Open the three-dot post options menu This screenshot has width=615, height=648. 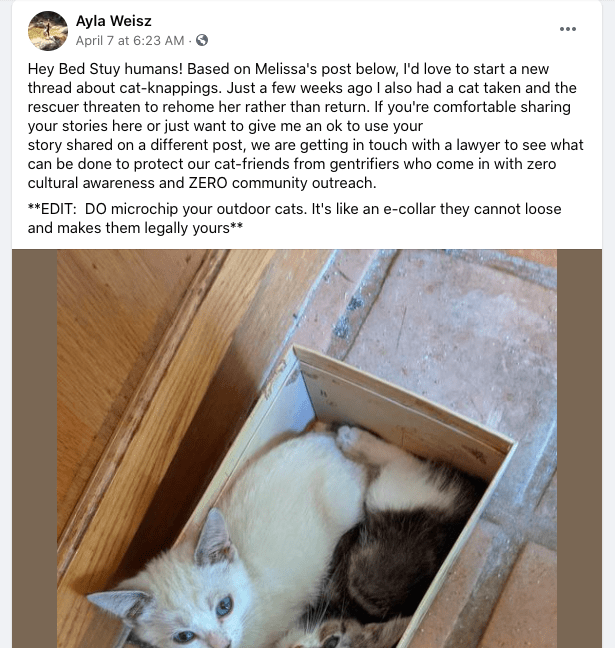pos(567,29)
